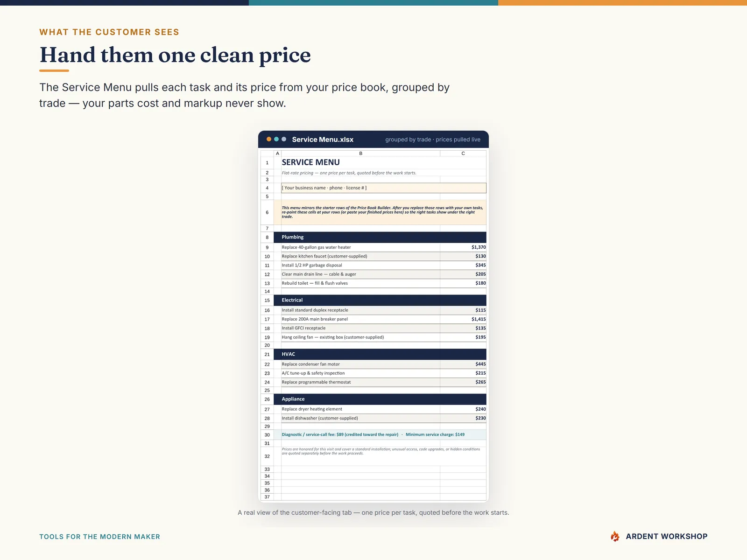Select column A header
The height and width of the screenshot is (560, 747).
277,153
